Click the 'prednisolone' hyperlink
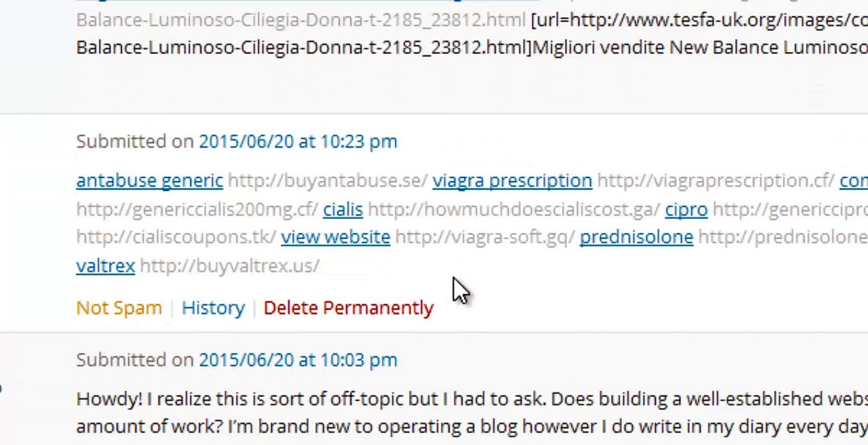 click(x=636, y=237)
